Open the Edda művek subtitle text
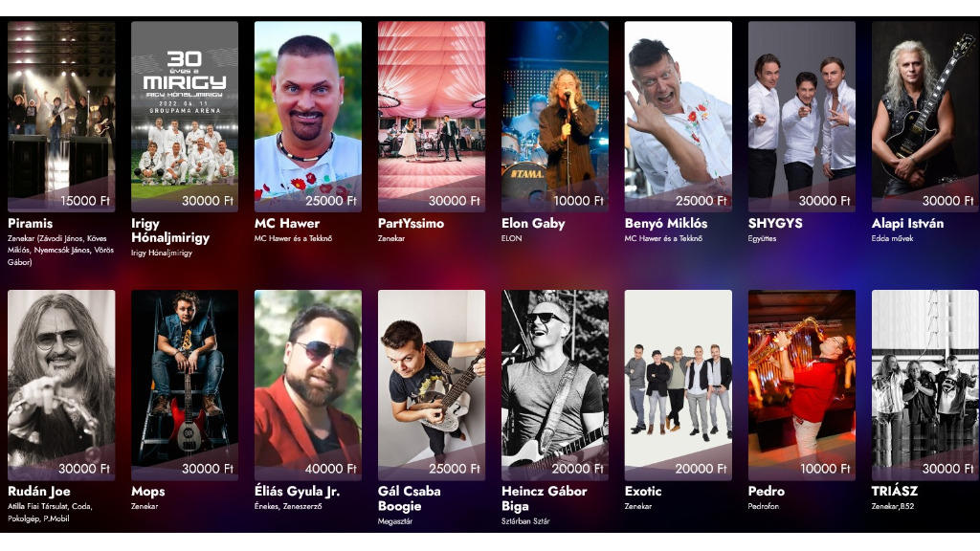 (893, 238)
